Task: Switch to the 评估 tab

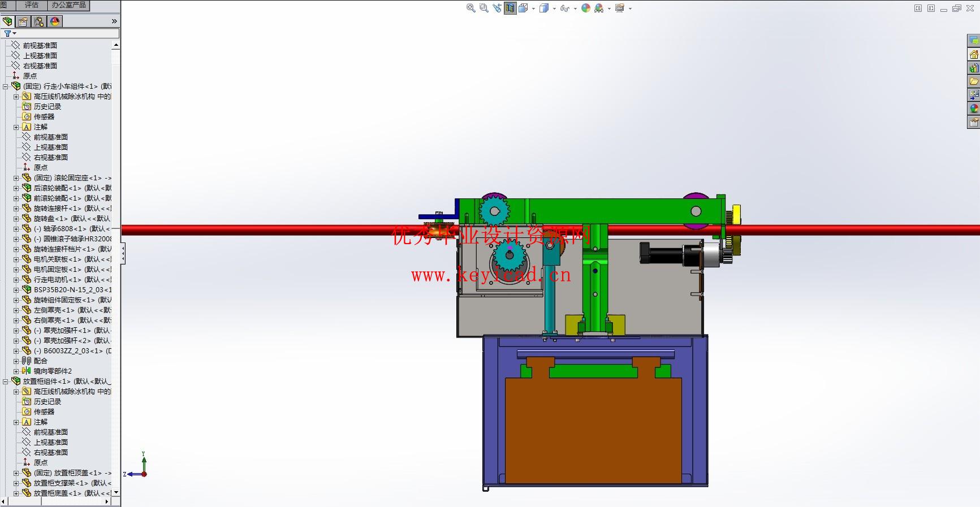Action: [32, 5]
